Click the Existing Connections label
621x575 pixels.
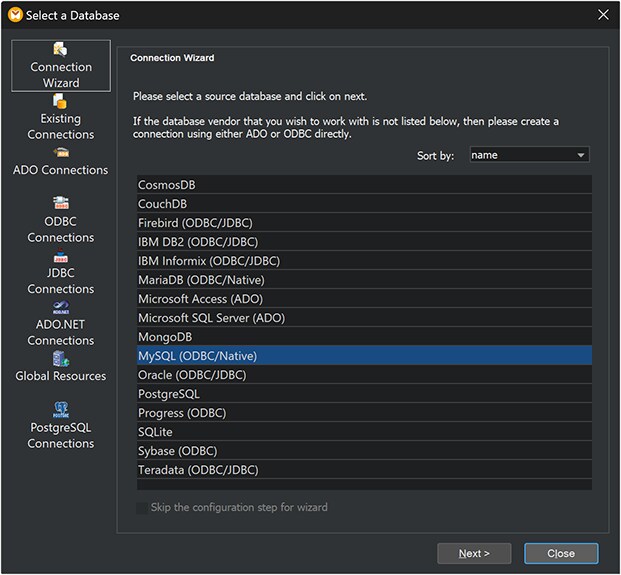point(61,126)
